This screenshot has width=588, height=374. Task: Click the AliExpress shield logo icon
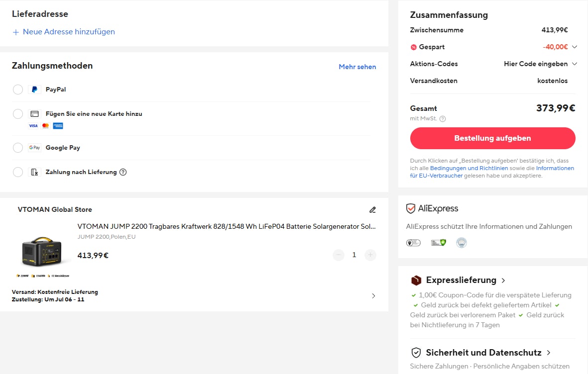point(411,209)
